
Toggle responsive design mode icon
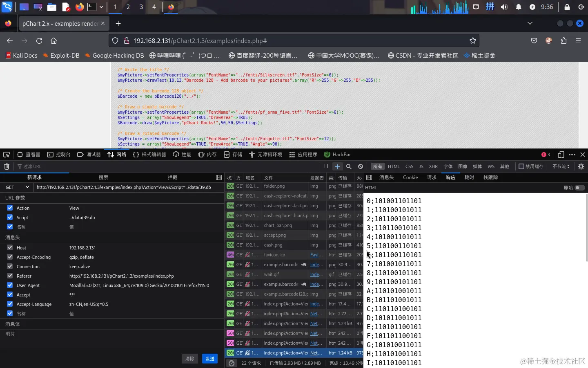(x=561, y=155)
